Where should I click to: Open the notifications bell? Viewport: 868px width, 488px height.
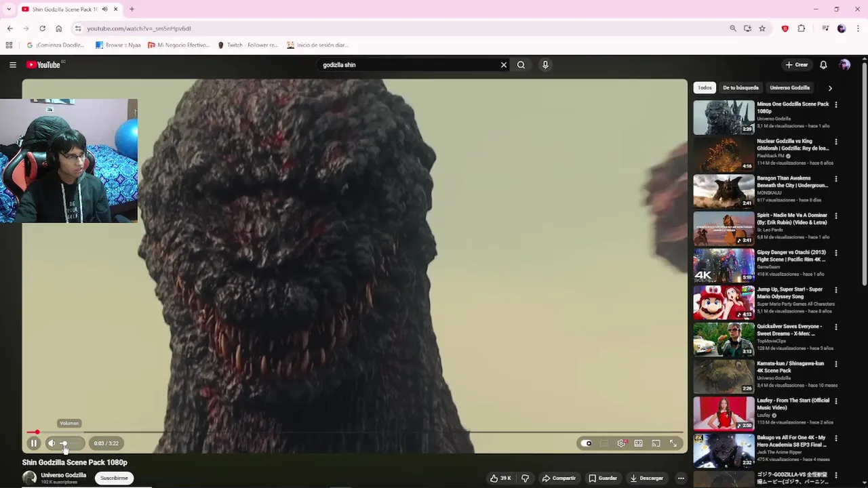pyautogui.click(x=823, y=65)
